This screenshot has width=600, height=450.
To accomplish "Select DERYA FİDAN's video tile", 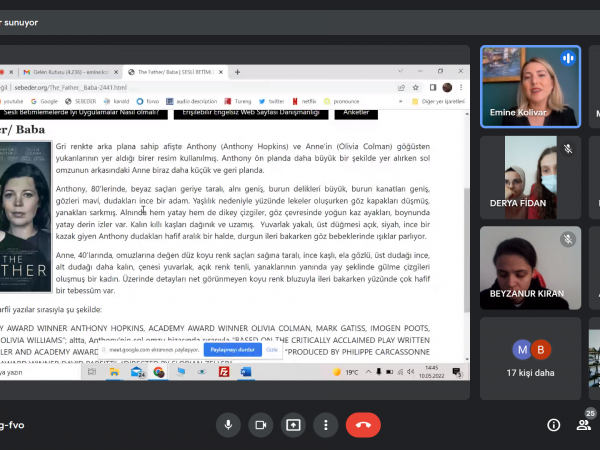I will point(530,178).
